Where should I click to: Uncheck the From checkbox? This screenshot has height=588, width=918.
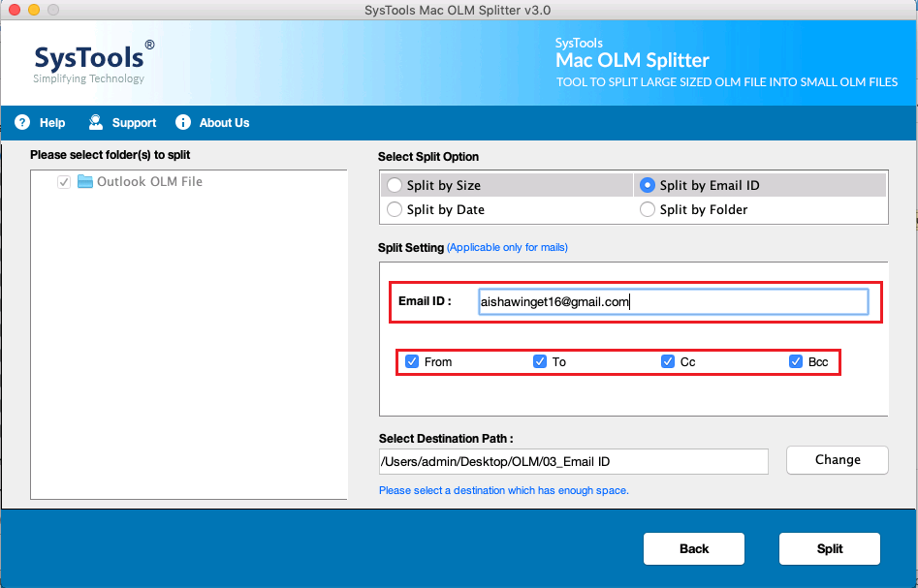tap(412, 361)
